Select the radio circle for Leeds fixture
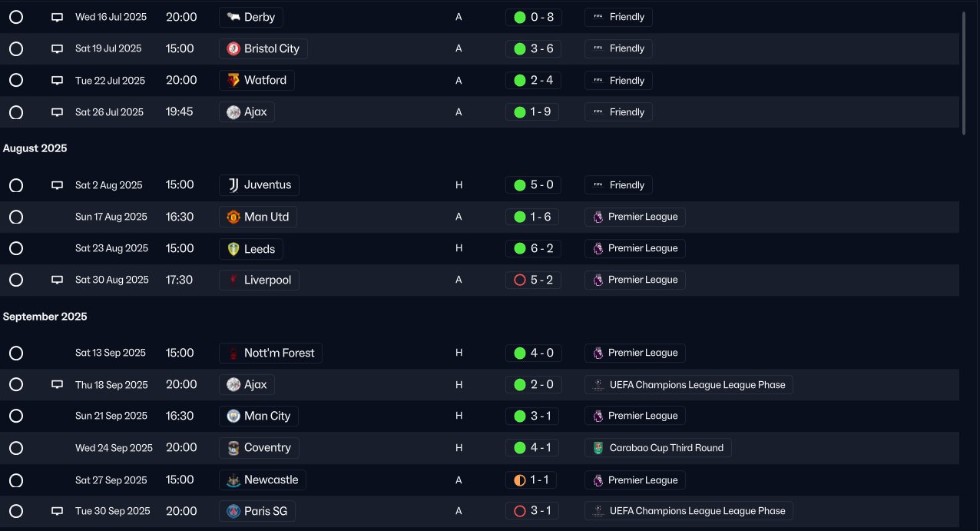The image size is (980, 531). (16, 248)
